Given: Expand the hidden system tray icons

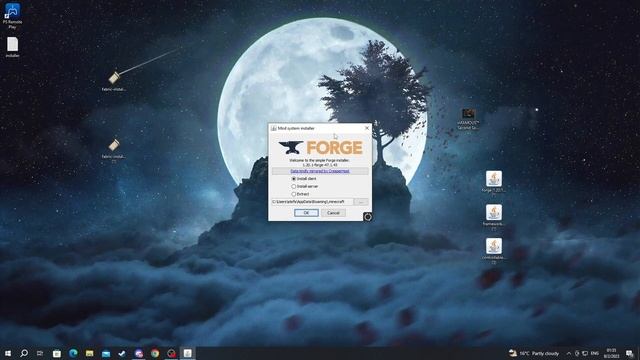Looking at the screenshot, I should click(x=569, y=353).
